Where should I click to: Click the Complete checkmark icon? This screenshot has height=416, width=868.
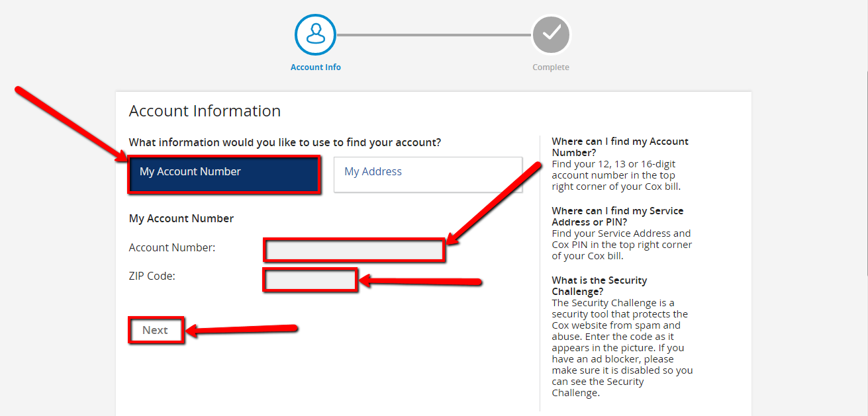[x=550, y=34]
